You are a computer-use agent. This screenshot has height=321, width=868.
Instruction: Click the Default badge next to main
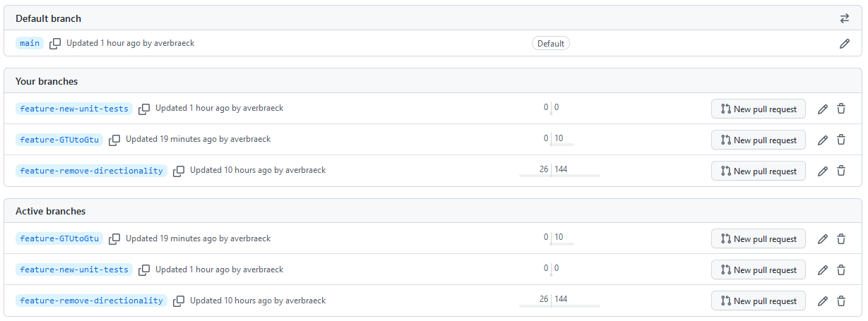tap(551, 44)
